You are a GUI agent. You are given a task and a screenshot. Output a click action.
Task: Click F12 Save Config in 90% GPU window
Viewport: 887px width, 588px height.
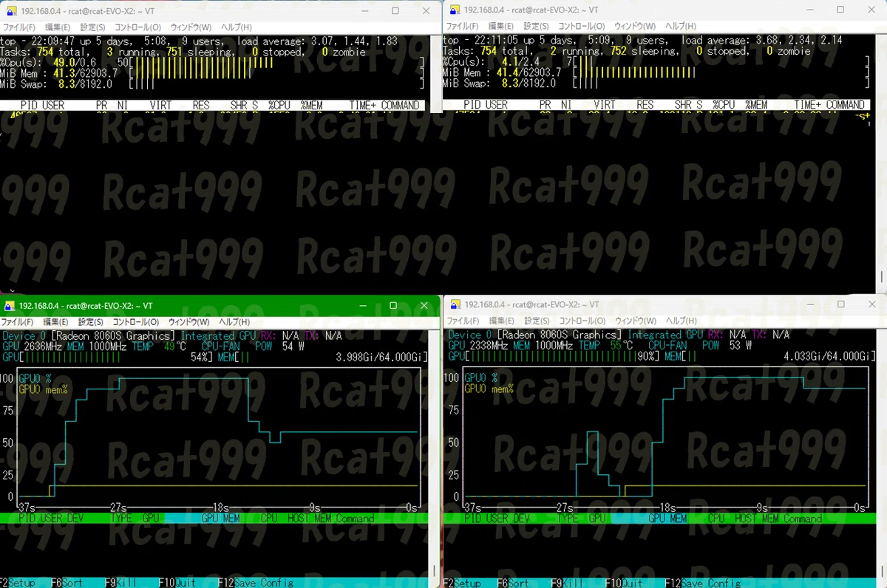tap(702, 583)
